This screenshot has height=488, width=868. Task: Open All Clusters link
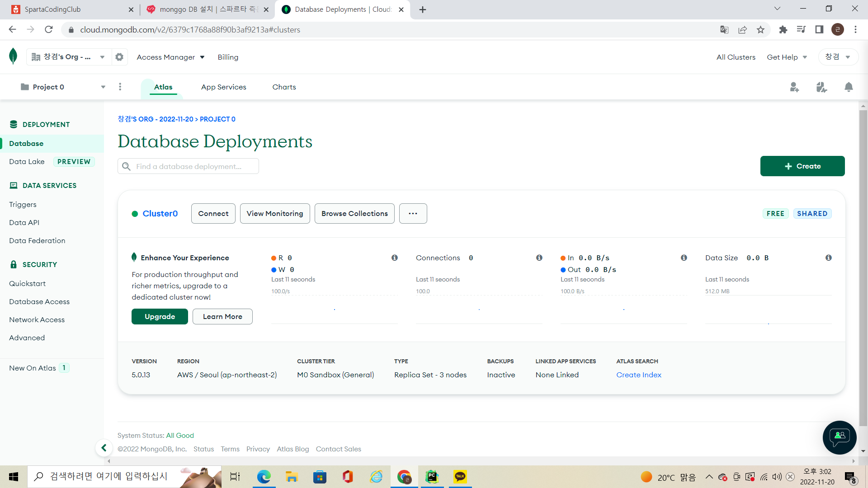[x=736, y=57]
